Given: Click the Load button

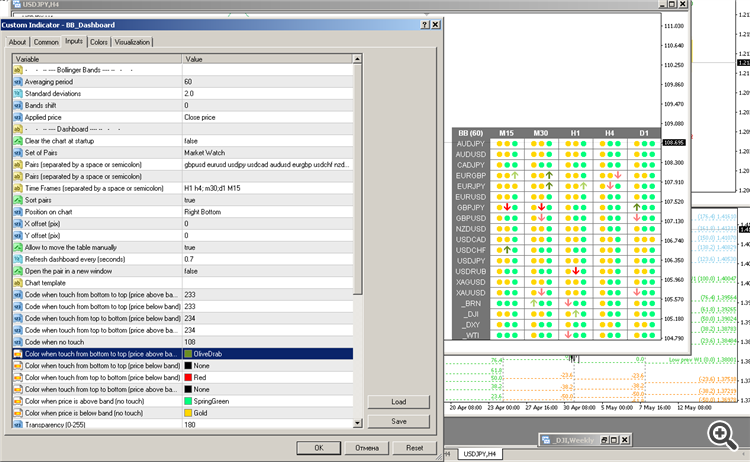Looking at the screenshot, I should point(398,402).
